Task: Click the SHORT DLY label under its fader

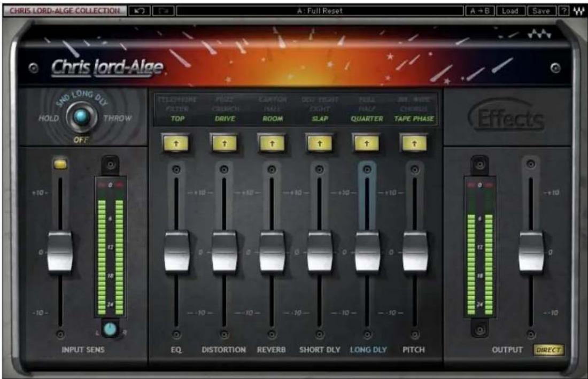Action: (320, 350)
